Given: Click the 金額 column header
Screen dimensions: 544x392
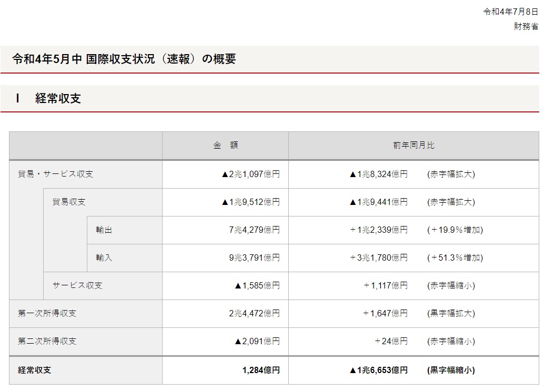Looking at the screenshot, I should 225,146.
